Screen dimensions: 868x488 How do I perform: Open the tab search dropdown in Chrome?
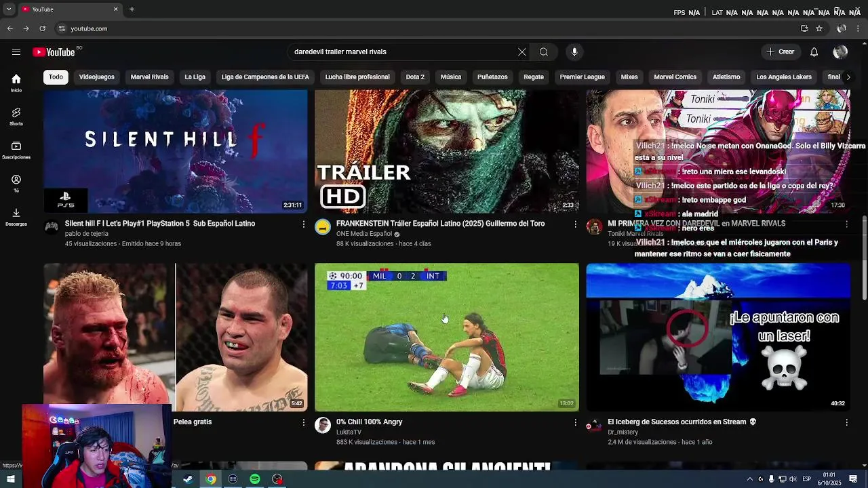click(x=9, y=9)
